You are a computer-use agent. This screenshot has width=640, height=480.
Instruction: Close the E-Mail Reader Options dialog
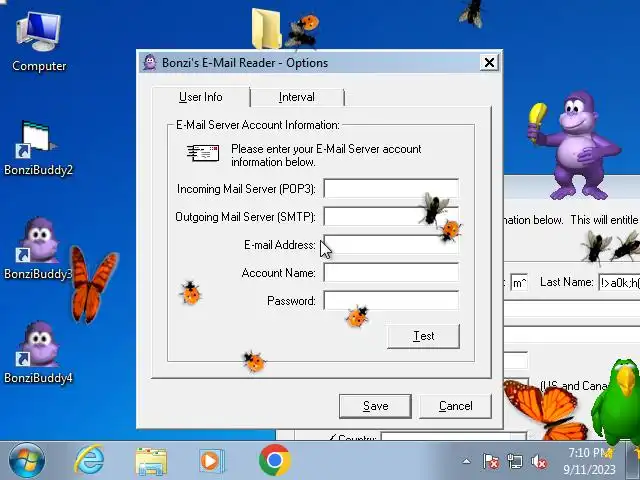[489, 62]
